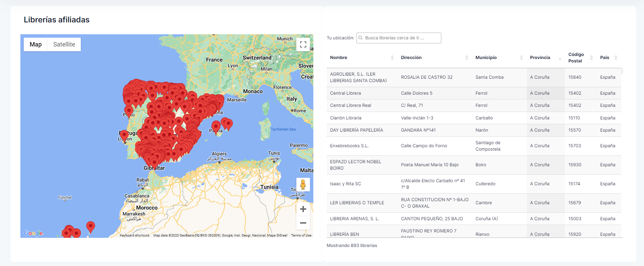Click the search magnifier icon
This screenshot has height=266, width=644.
[361, 38]
